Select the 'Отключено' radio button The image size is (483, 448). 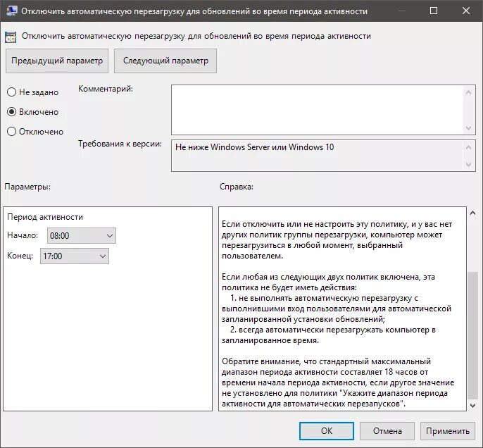(x=11, y=132)
